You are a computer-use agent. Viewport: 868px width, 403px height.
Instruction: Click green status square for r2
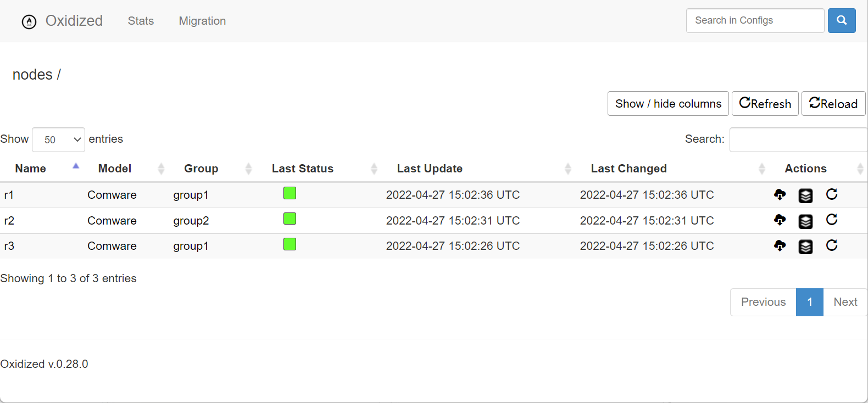(290, 219)
